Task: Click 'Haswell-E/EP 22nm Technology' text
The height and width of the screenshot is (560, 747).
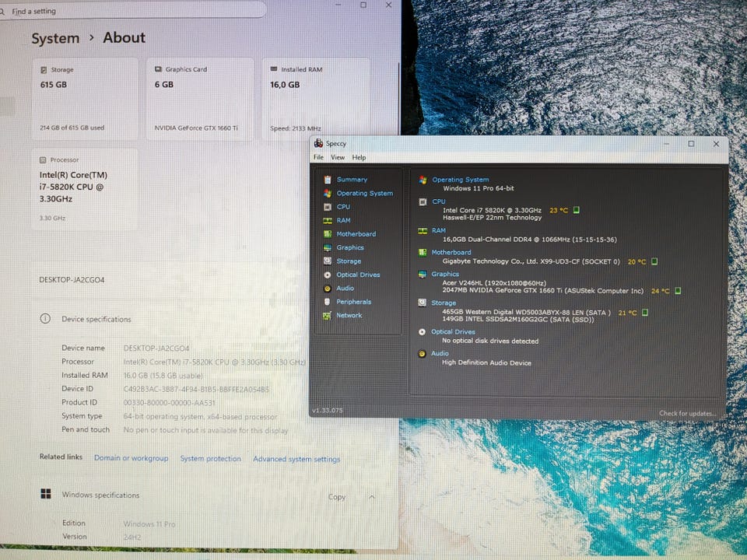Action: click(492, 217)
